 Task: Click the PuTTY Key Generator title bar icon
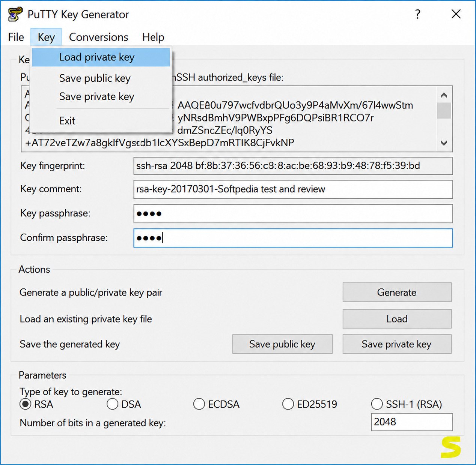click(x=15, y=14)
